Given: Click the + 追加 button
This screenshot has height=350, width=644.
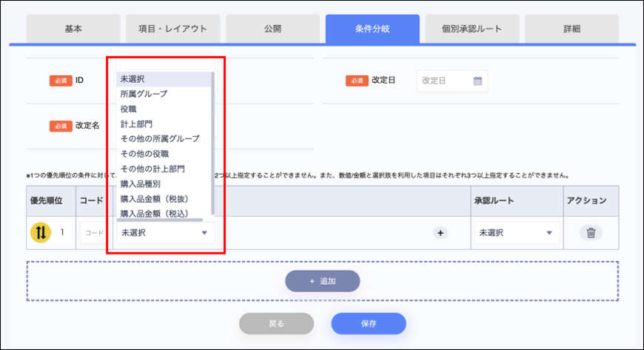Looking at the screenshot, I should coord(323,281).
